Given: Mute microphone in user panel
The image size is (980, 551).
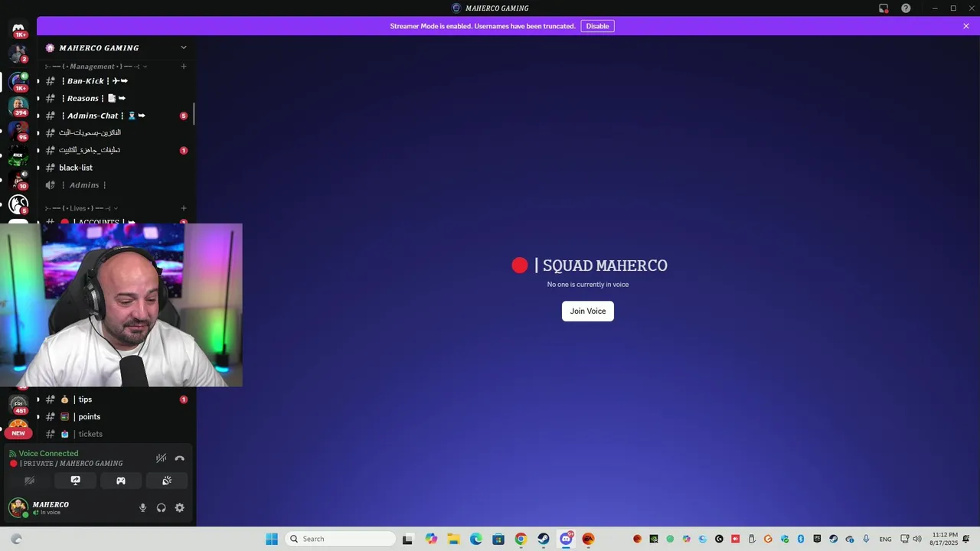Looking at the screenshot, I should click(142, 507).
